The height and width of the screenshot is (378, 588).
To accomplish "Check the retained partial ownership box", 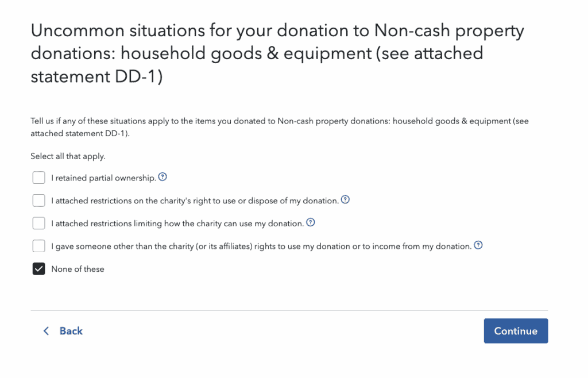I will click(38, 178).
